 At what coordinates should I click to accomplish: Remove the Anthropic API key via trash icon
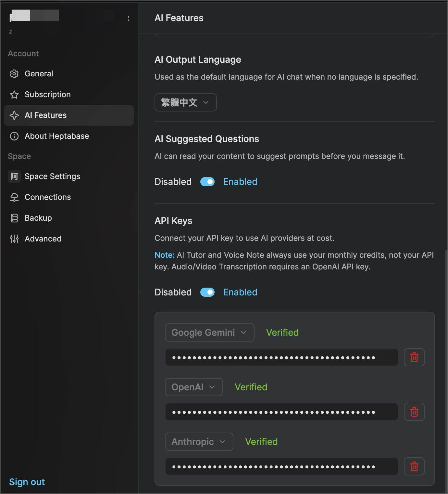click(414, 466)
